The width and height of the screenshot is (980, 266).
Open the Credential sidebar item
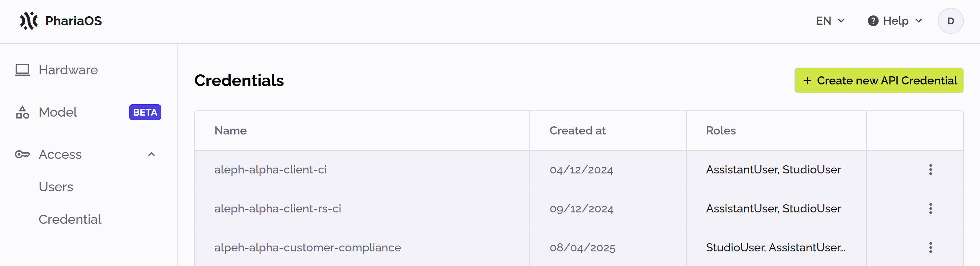click(x=70, y=219)
